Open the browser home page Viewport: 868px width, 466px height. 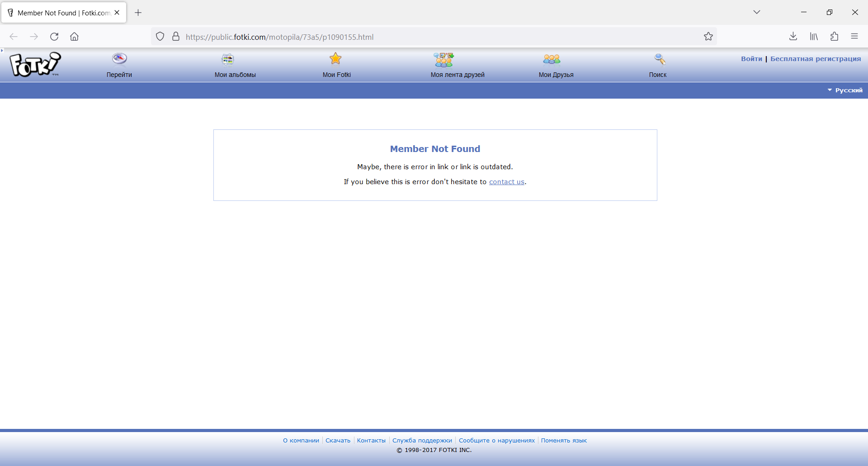tap(75, 37)
